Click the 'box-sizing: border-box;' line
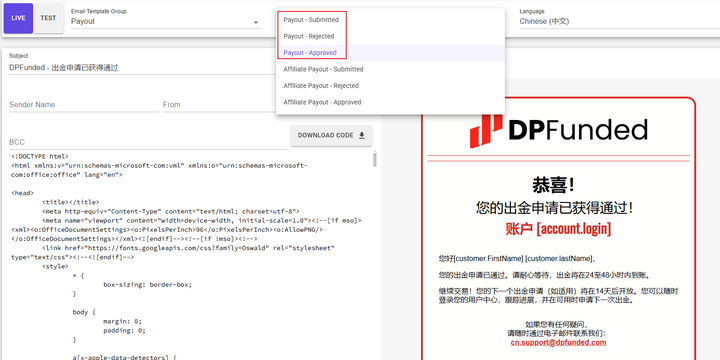 (x=147, y=285)
